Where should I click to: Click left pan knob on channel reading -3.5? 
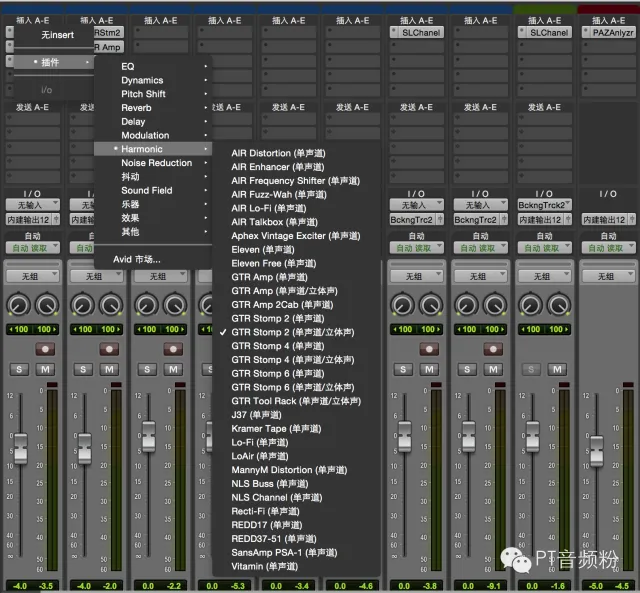tap(18, 305)
